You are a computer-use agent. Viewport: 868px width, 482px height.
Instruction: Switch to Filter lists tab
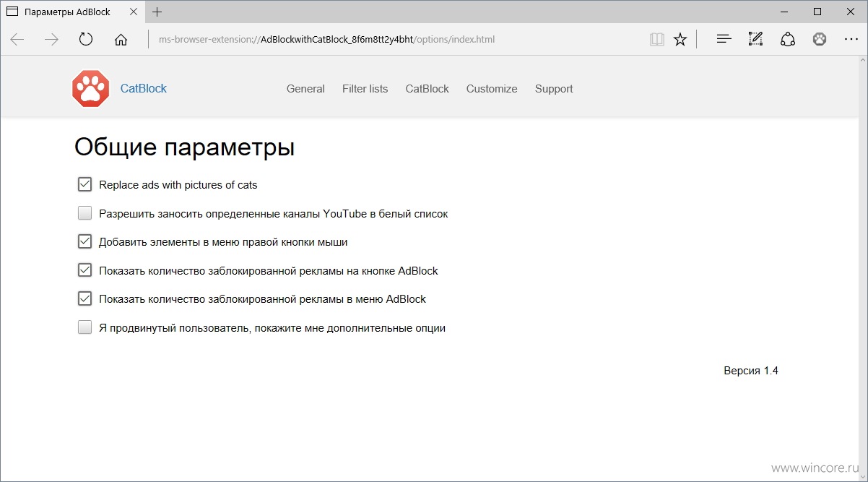(365, 89)
